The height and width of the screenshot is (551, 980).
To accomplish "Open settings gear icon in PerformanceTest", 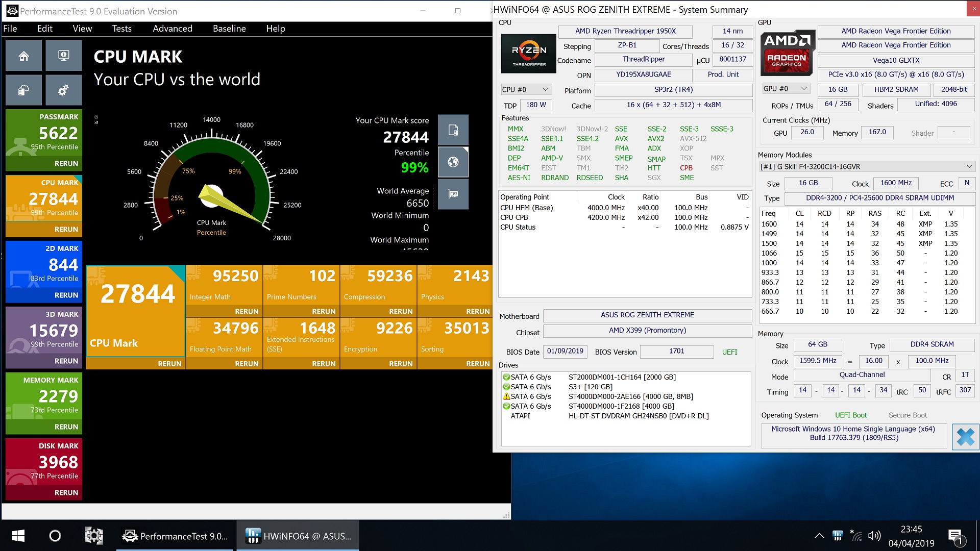I will (63, 90).
